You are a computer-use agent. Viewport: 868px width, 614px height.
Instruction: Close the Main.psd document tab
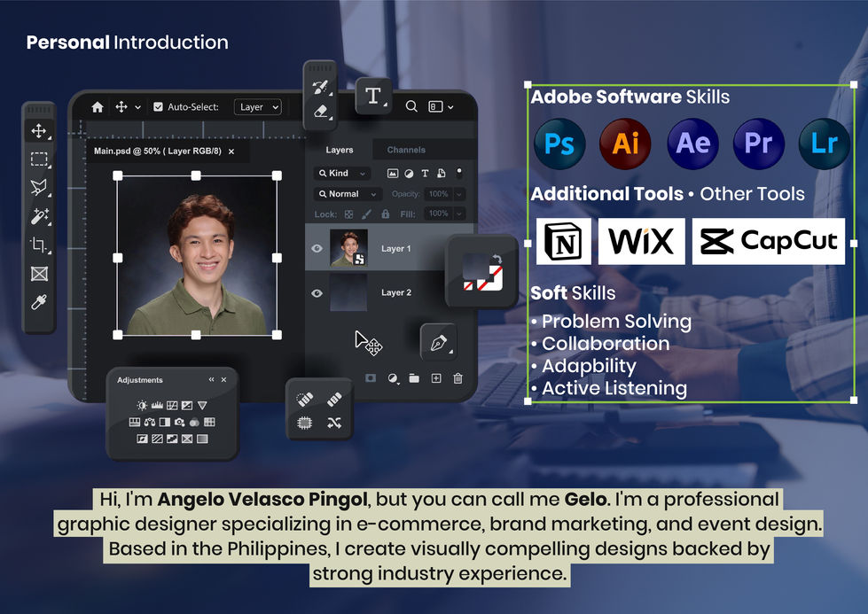click(x=231, y=152)
